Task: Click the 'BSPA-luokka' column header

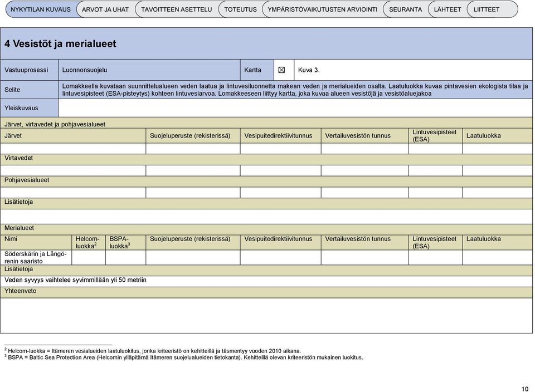Action: point(120,242)
